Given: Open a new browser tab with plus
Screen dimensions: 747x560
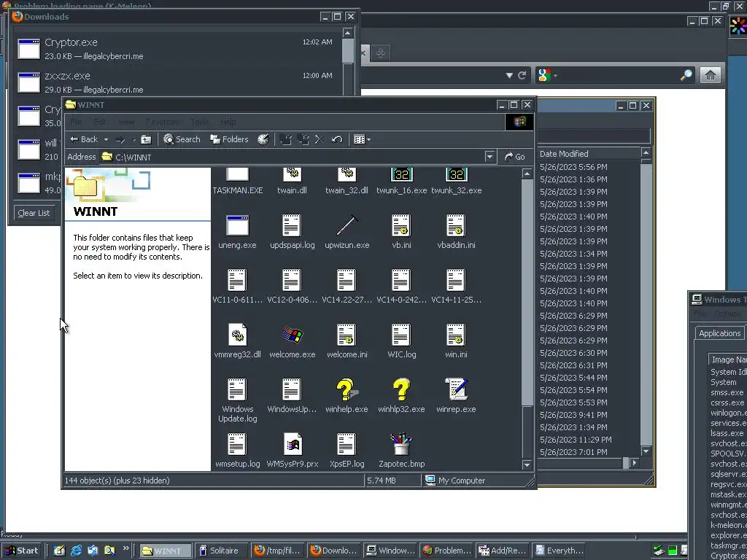Looking at the screenshot, I should click(380, 52).
